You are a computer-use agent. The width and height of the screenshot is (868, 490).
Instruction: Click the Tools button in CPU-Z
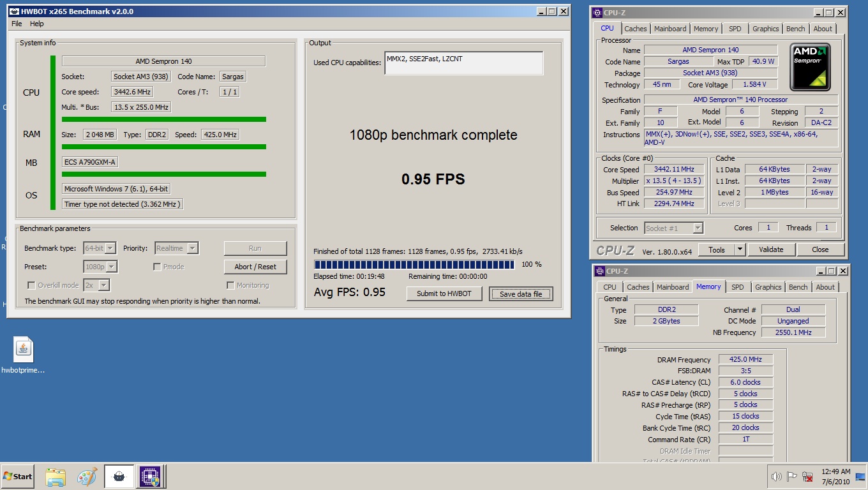(x=717, y=249)
